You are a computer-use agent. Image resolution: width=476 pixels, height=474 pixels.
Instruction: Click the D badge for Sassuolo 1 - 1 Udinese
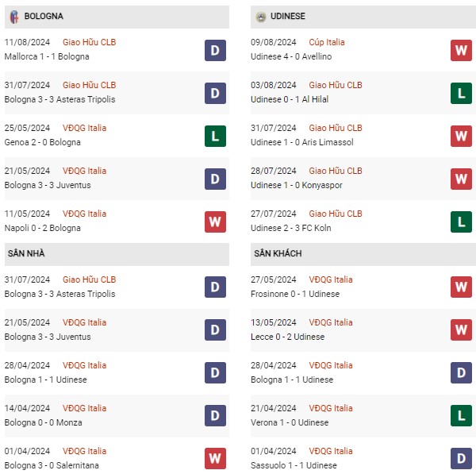tap(461, 459)
